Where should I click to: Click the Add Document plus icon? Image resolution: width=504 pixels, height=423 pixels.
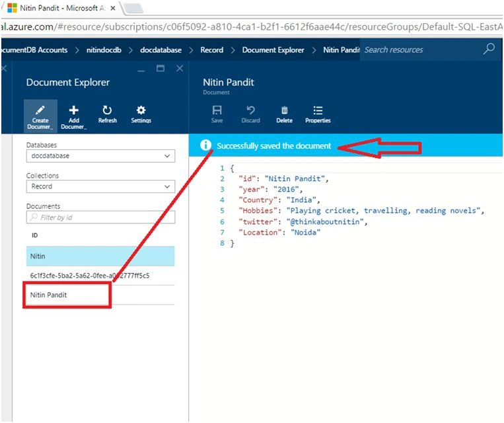pos(73,110)
